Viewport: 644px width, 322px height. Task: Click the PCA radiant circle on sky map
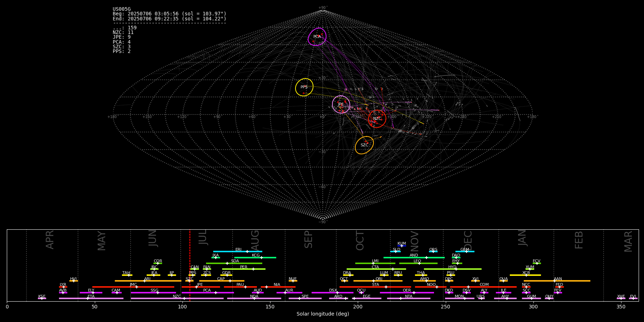click(x=317, y=37)
